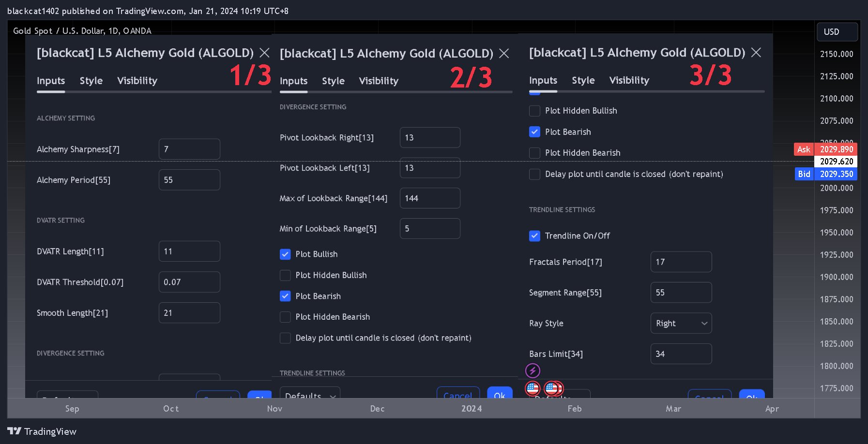The height and width of the screenshot is (444, 868).
Task: Click the leftmost US flag economic event icon
Action: [x=533, y=388]
